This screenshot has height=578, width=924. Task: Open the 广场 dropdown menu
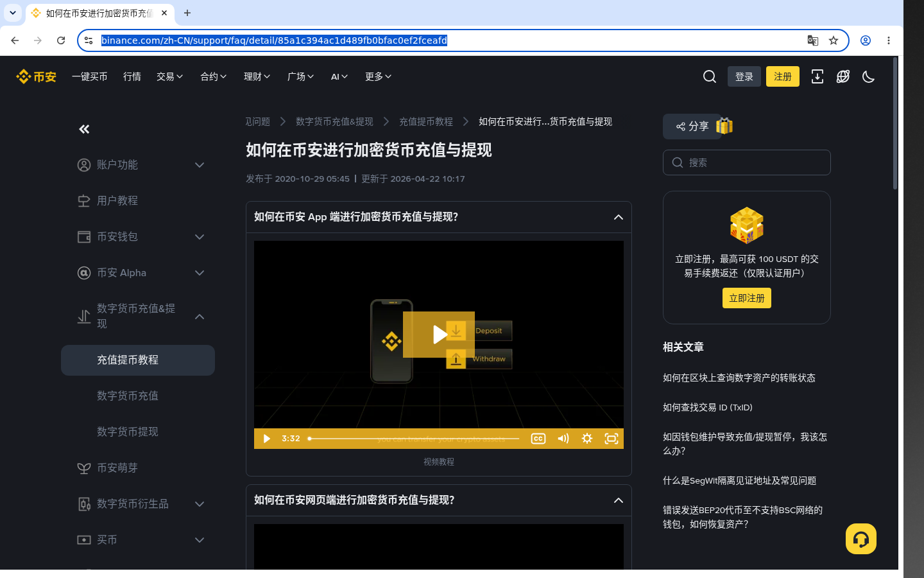[301, 76]
